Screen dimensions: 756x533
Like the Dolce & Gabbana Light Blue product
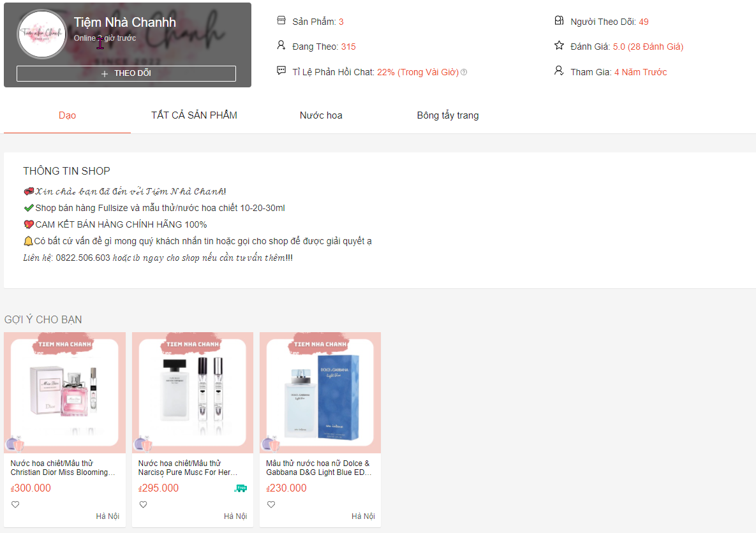271,504
